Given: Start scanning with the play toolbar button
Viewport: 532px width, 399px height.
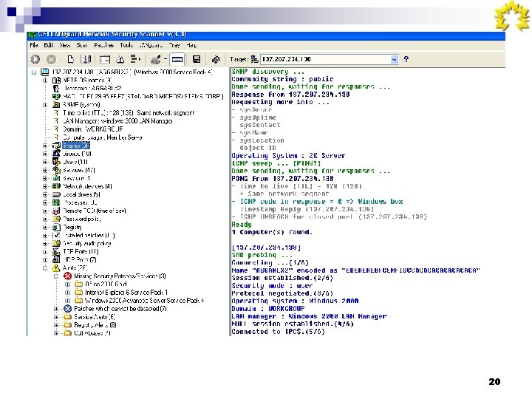Looking at the screenshot, I should [35, 59].
